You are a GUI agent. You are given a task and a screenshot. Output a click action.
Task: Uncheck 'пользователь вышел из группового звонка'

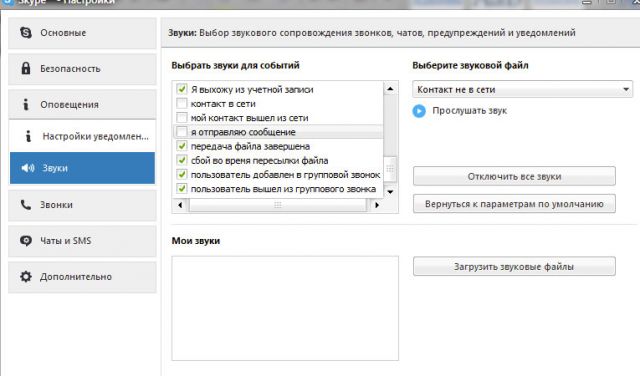coord(182,189)
